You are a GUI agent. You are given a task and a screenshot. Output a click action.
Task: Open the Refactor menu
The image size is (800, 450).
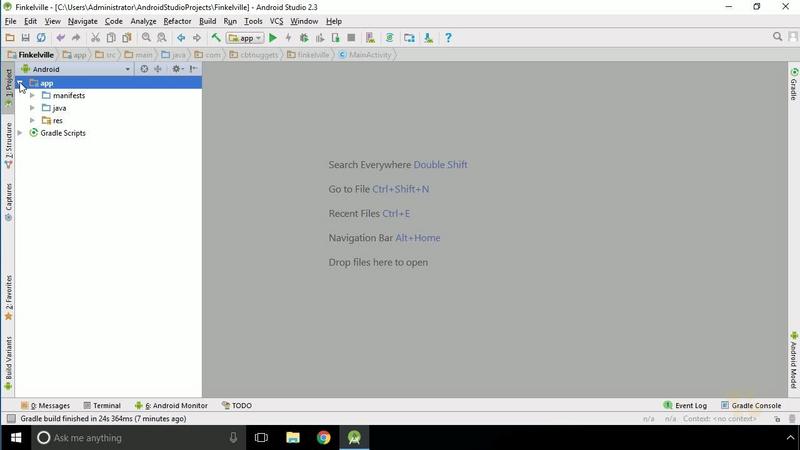point(177,21)
